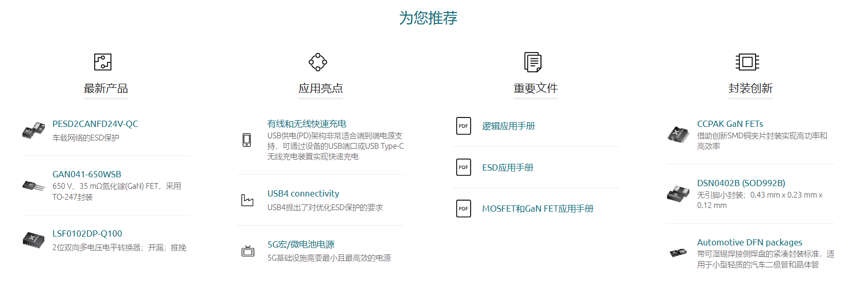
Task: Click the 应用亮点 diamond nodes icon
Action: tap(318, 62)
